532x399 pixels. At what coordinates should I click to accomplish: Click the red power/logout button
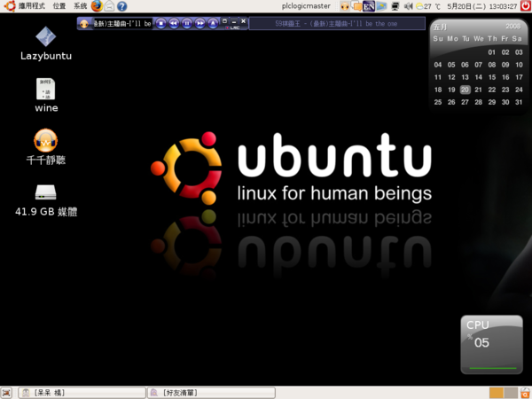coord(526,6)
